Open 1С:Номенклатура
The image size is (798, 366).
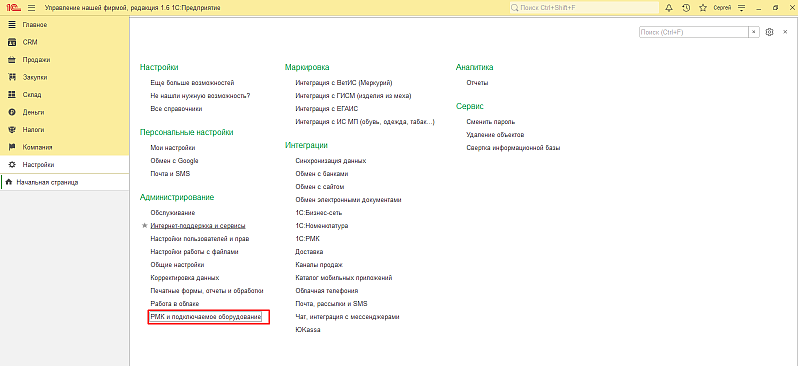tap(322, 226)
